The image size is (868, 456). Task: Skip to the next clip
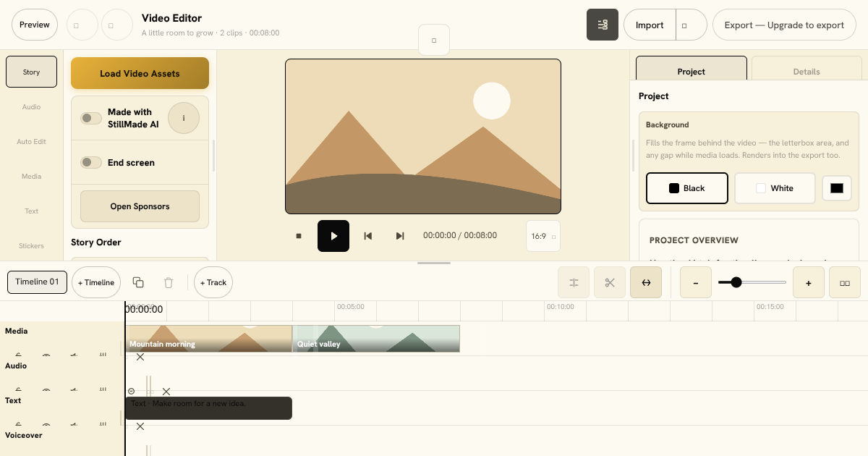(400, 236)
